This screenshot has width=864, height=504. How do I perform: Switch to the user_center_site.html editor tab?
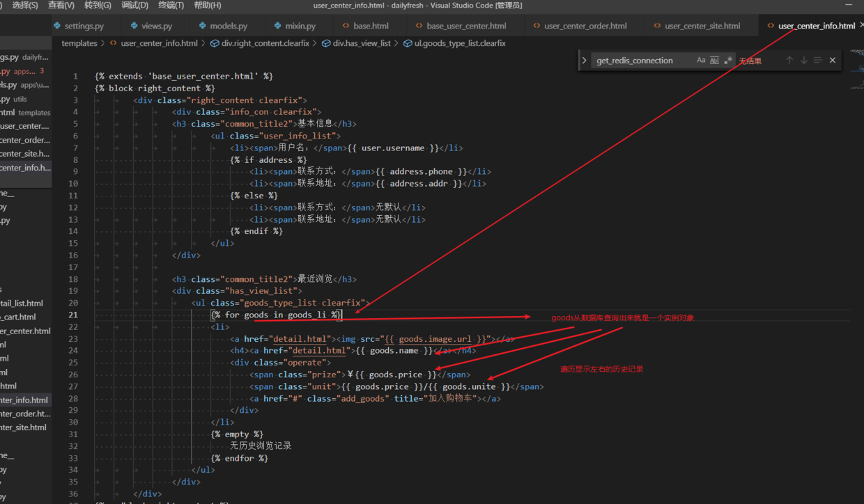[702, 26]
